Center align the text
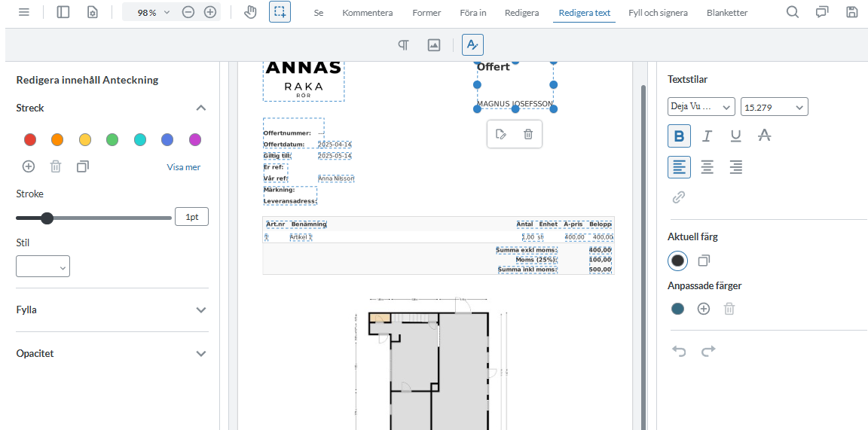 point(707,167)
